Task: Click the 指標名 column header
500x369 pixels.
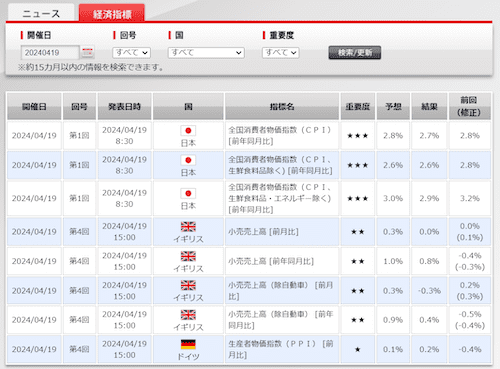Action: [x=282, y=107]
